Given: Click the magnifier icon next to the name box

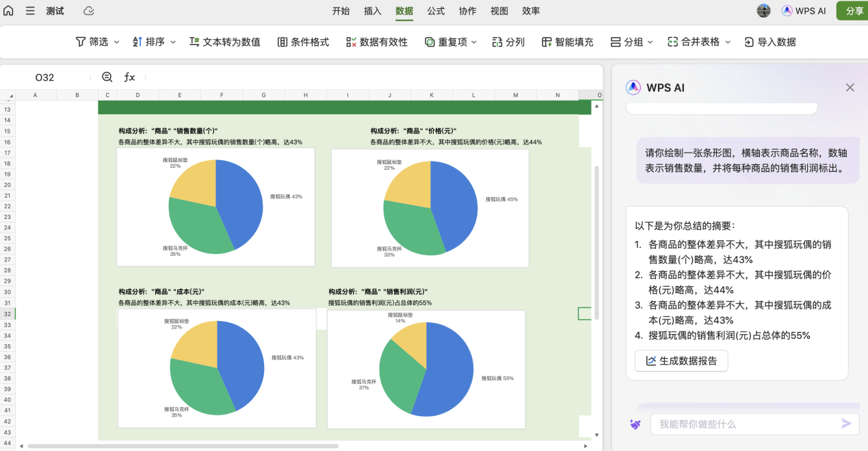Looking at the screenshot, I should coord(106,77).
